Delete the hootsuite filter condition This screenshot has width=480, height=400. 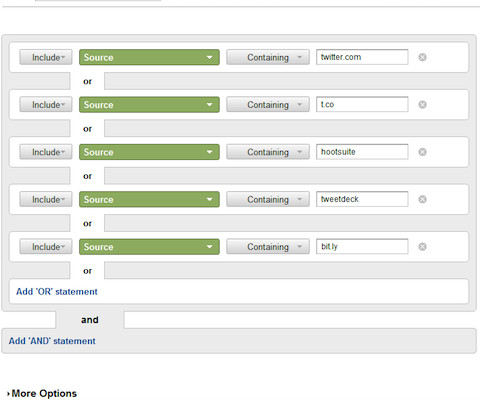pos(422,152)
